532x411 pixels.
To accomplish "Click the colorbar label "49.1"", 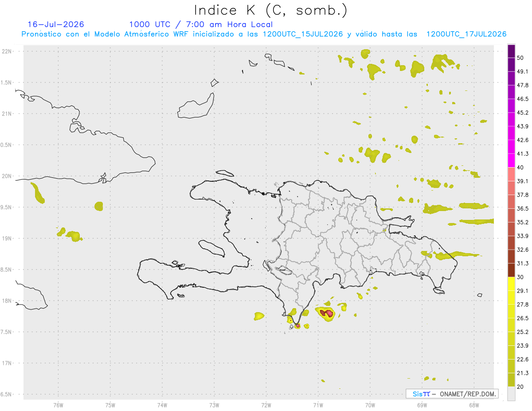I will click(x=523, y=72).
